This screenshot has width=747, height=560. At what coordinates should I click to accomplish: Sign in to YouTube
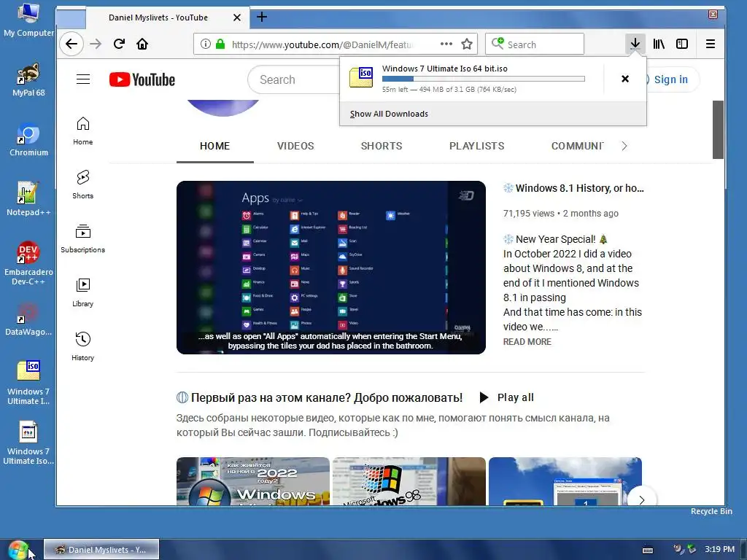point(670,79)
